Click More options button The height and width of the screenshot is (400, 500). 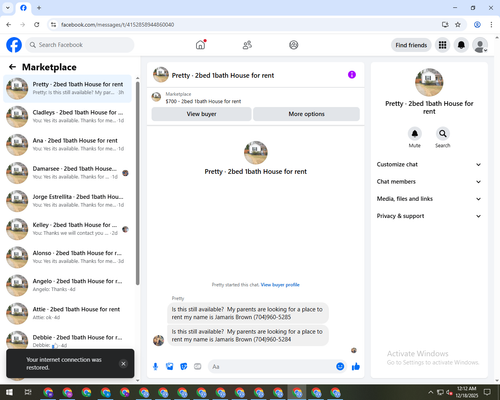click(x=306, y=114)
